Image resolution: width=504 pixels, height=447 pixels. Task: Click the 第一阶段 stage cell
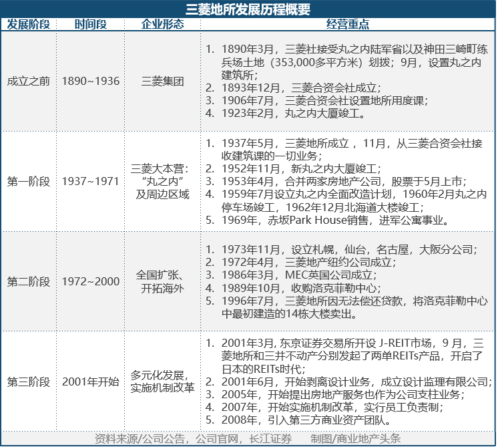[x=29, y=182]
